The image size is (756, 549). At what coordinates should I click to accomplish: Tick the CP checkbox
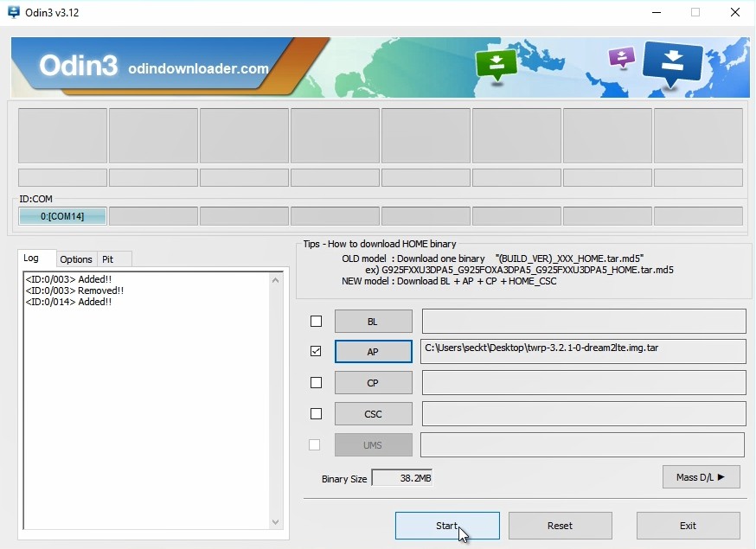click(316, 382)
